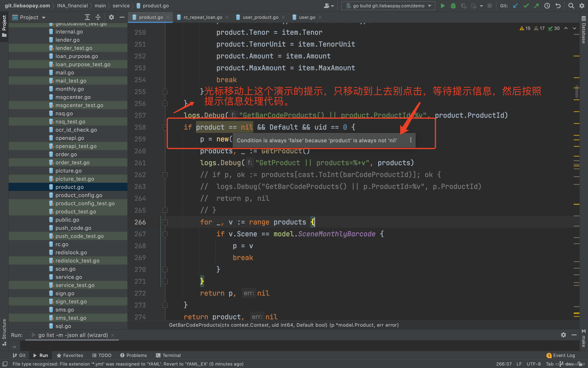Select product_config.go in project tree
Image resolution: width=588 pixels, height=368 pixels.
point(68,195)
